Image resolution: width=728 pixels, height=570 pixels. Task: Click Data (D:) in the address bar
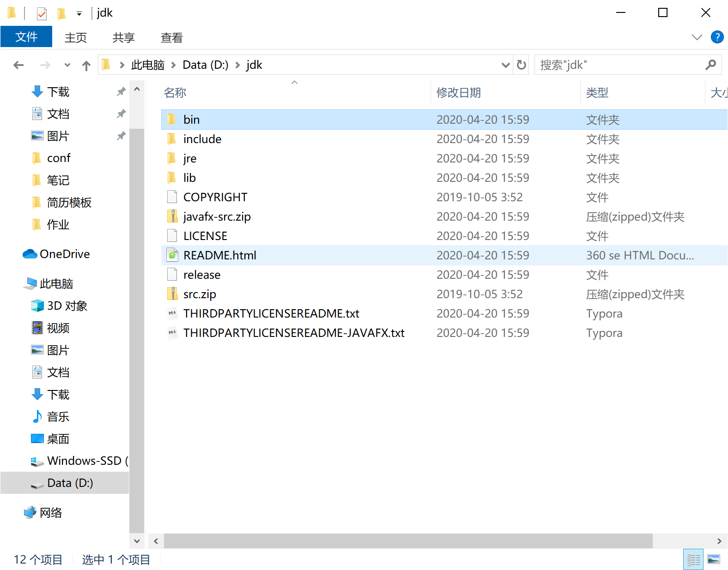point(206,65)
